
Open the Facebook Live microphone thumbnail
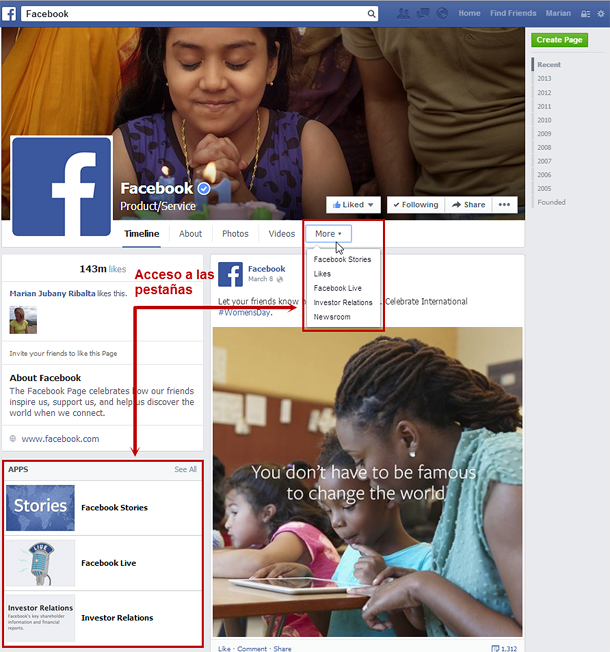[40, 563]
